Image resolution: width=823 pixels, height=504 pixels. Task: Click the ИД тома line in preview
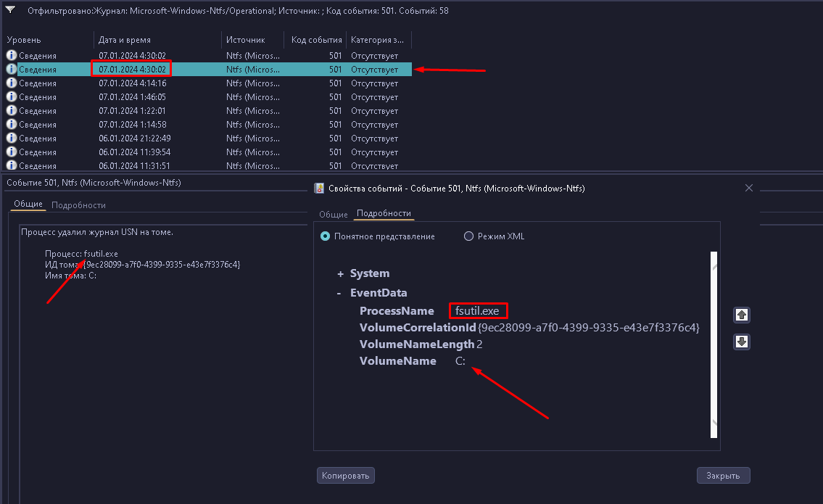click(142, 265)
